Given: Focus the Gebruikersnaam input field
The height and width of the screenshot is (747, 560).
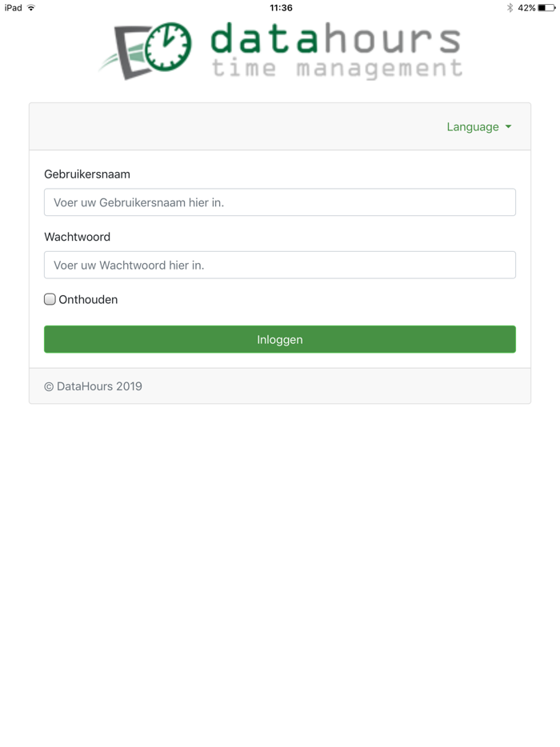Looking at the screenshot, I should [280, 202].
